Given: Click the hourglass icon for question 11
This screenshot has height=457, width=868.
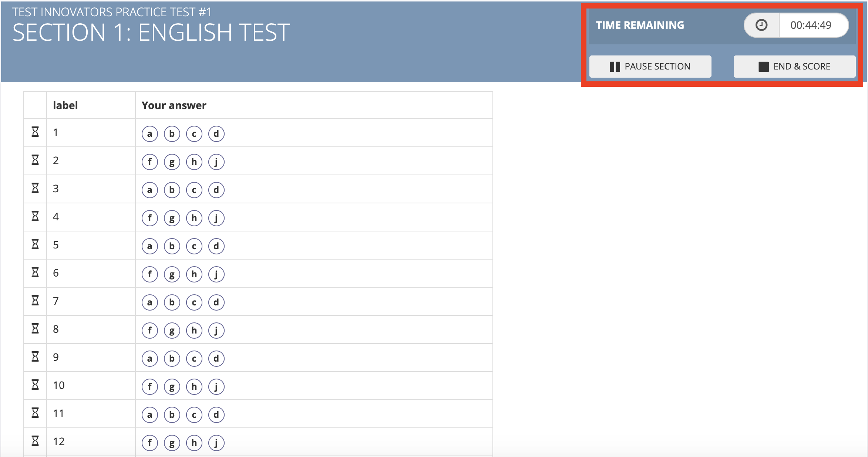Looking at the screenshot, I should point(35,413).
